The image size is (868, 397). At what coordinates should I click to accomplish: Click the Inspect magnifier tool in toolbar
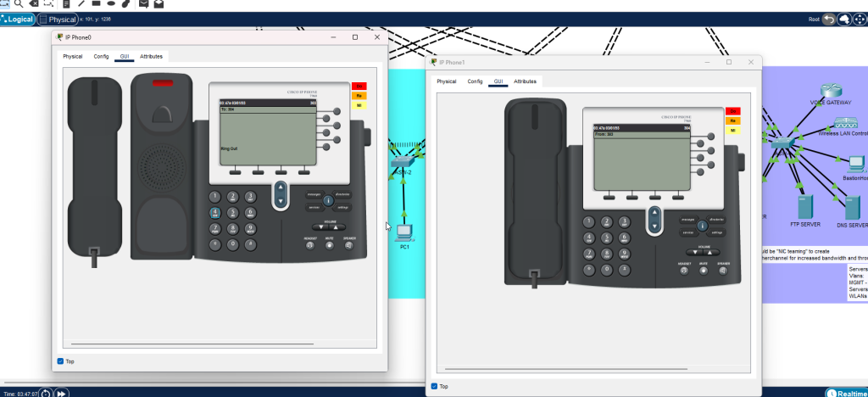click(x=19, y=4)
